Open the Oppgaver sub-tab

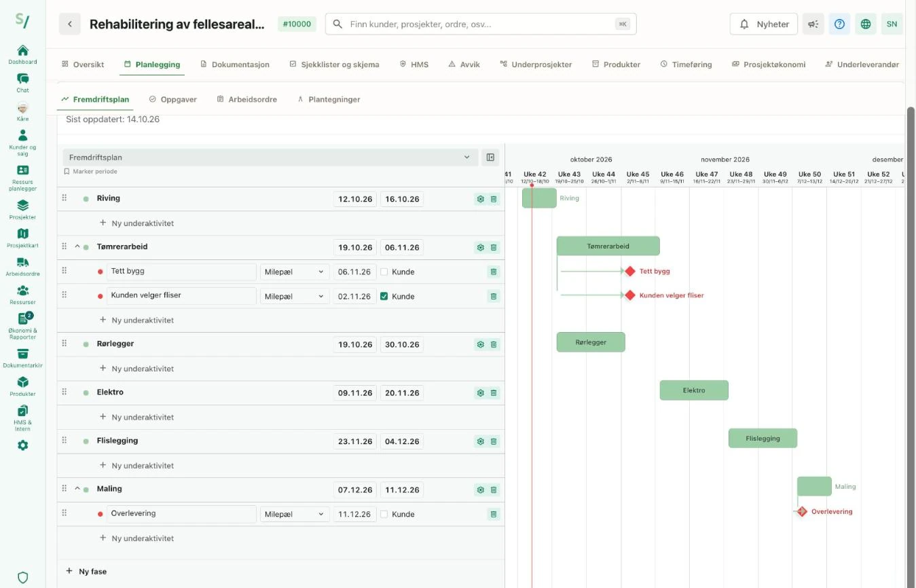(172, 99)
